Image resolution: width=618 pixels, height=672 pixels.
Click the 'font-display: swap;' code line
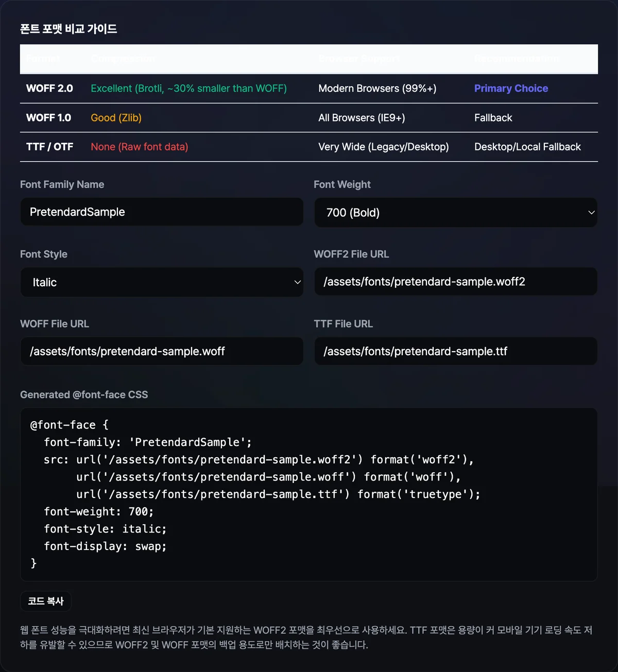105,546
